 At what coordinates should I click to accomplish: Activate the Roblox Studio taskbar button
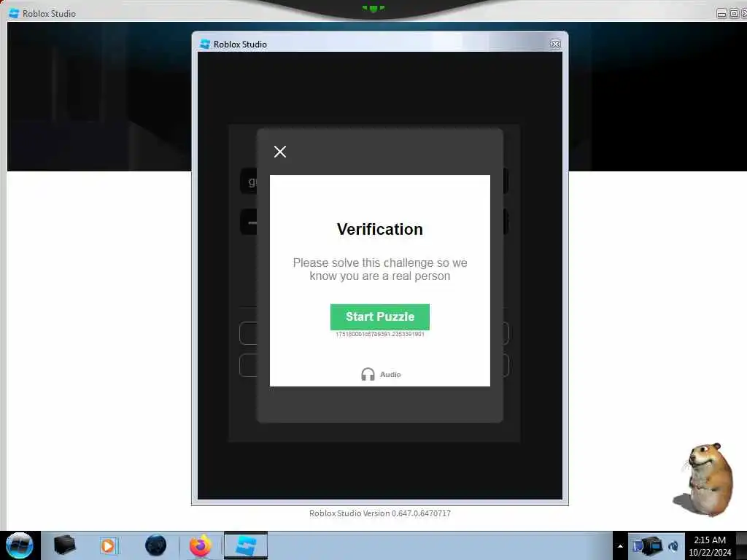click(x=246, y=545)
